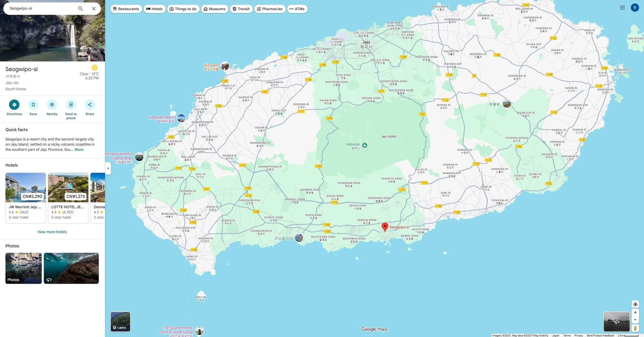Zoom out of the map
Image resolution: width=644 pixels, height=337 pixels.
635,320
